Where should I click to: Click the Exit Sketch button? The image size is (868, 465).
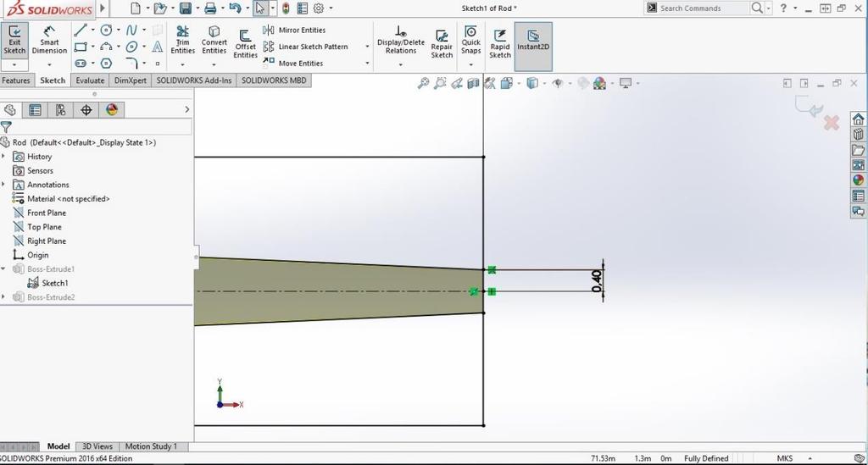point(14,41)
